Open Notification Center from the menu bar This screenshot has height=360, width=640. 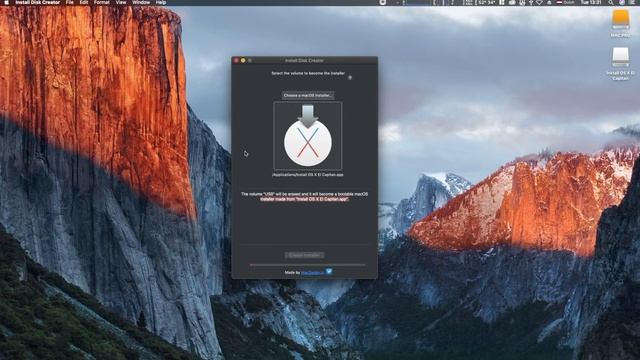(632, 2)
